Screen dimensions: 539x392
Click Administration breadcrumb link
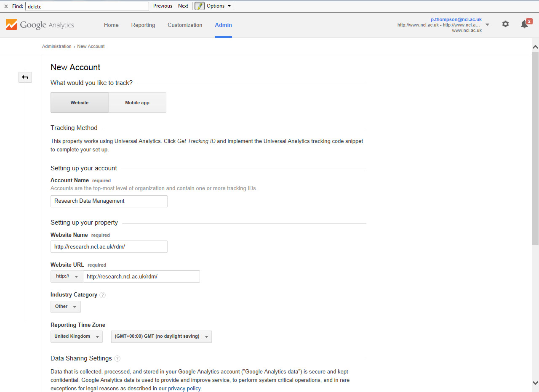coord(56,46)
